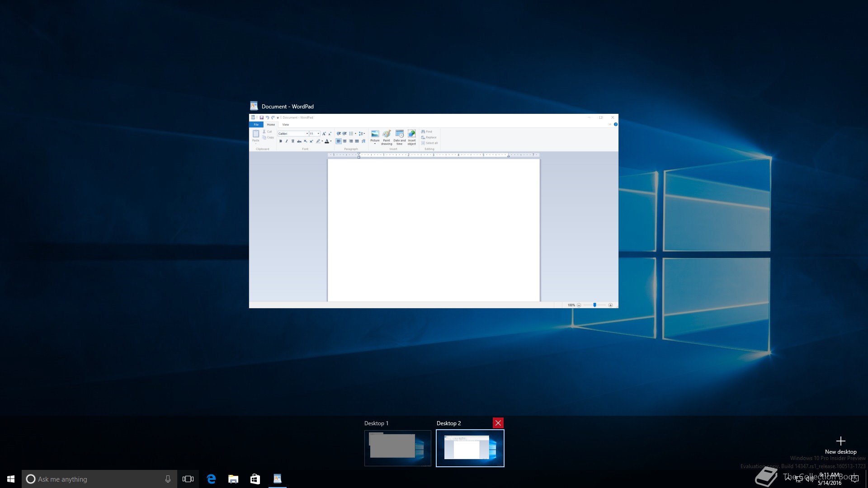
Task: Toggle Task View from the taskbar
Action: pos(188,479)
